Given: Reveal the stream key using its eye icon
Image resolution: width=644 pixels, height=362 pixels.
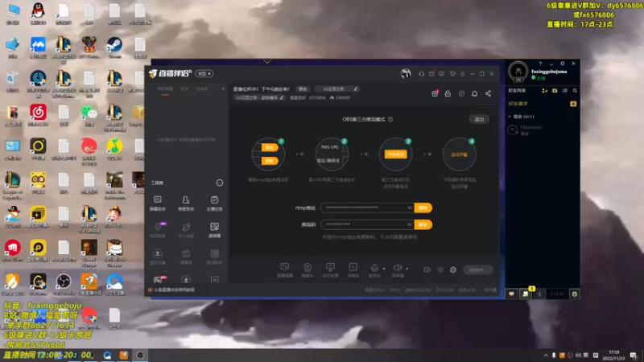Looking at the screenshot, I should click(410, 224).
